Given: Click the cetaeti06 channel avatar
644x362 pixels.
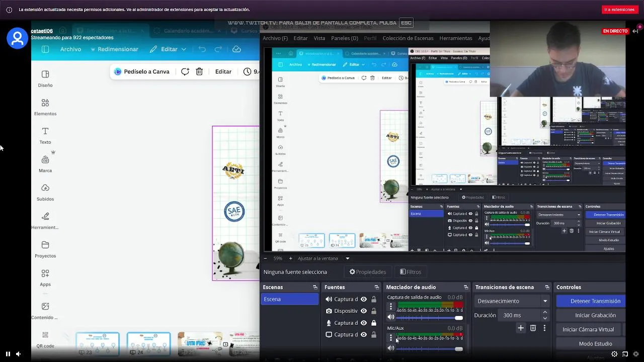Looking at the screenshot, I should 17,38.
